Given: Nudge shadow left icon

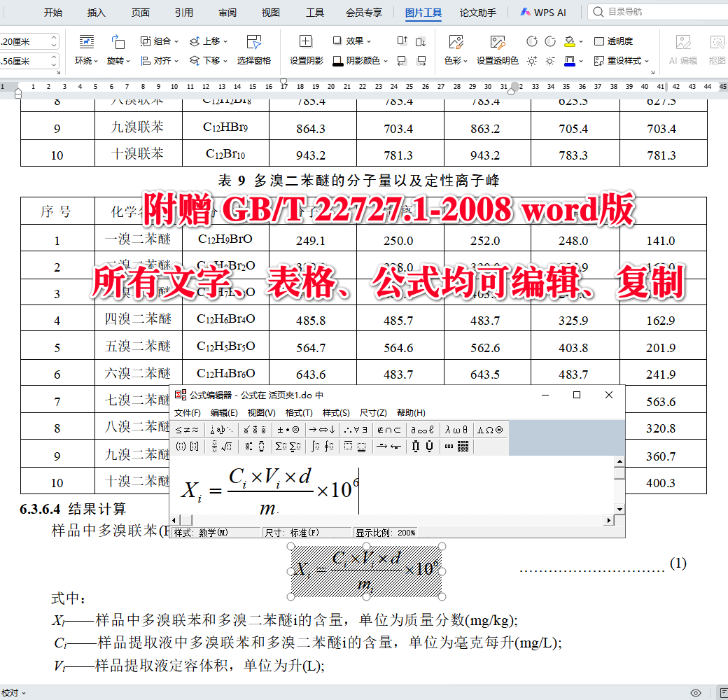Looking at the screenshot, I should pos(402,61).
